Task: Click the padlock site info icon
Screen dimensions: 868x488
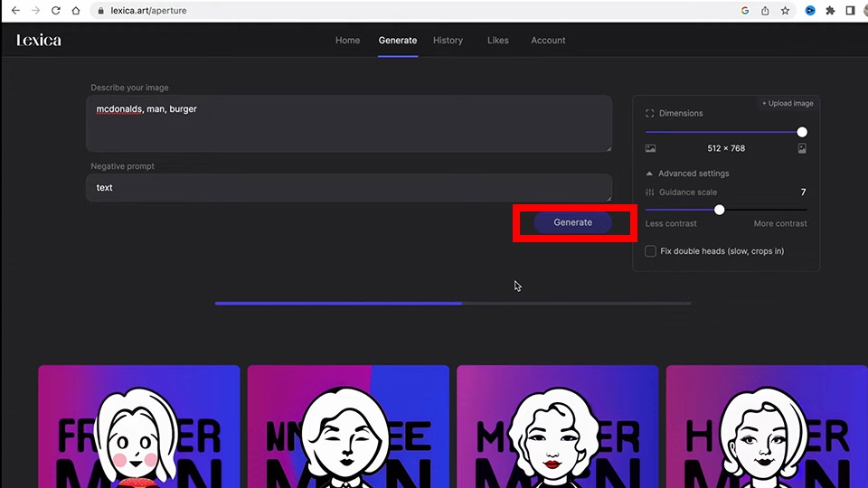Action: 100,11
